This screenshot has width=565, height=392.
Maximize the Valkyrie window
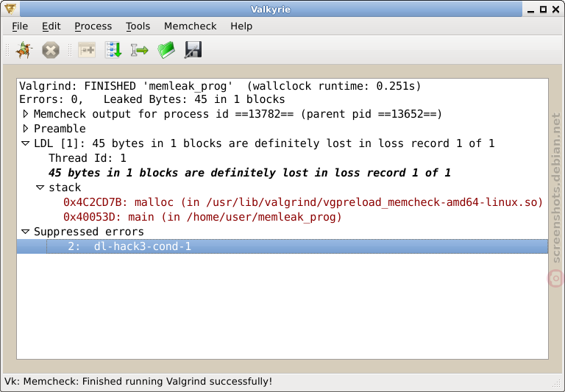[543, 10]
